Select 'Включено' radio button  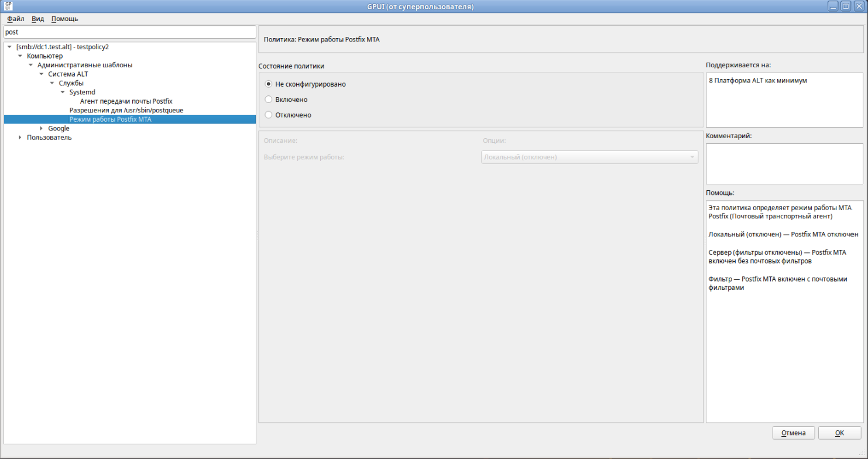click(269, 100)
